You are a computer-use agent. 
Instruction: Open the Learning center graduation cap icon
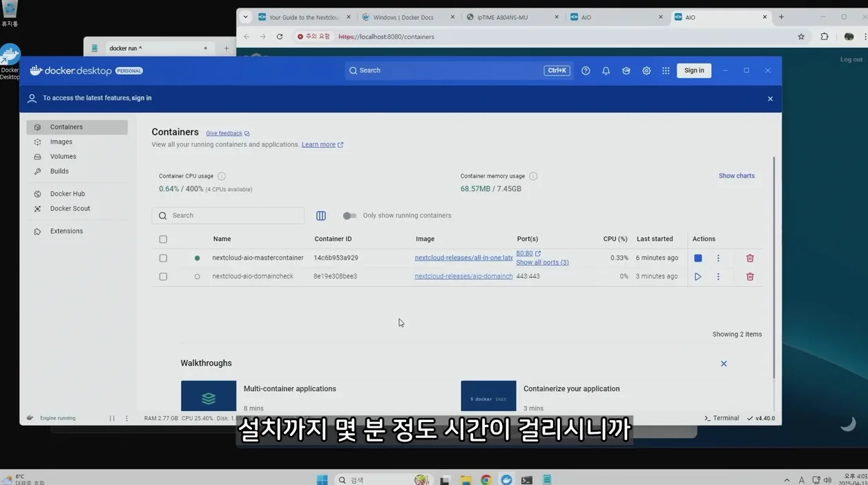click(626, 70)
